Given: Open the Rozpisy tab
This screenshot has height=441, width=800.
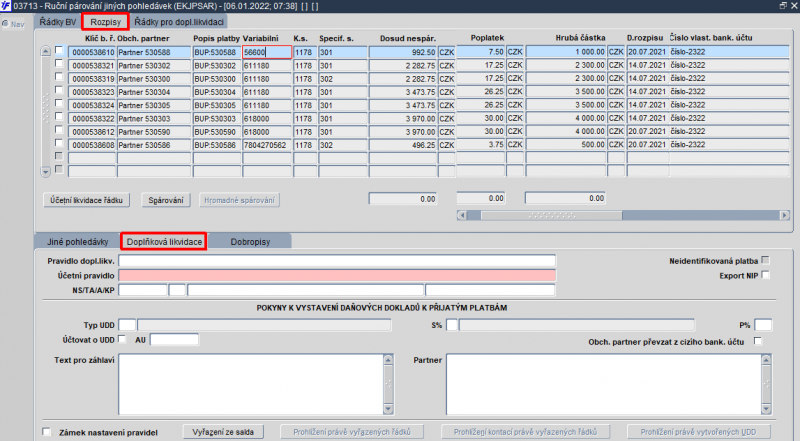Looking at the screenshot, I should (x=106, y=22).
